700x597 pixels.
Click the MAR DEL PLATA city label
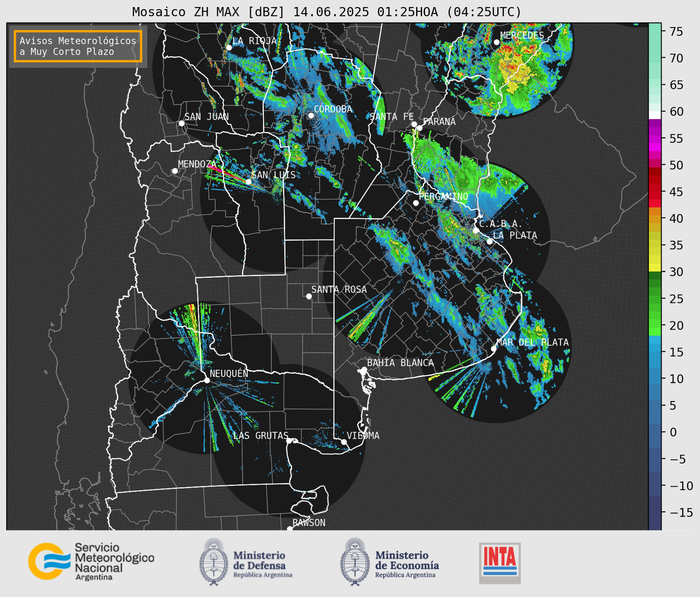[532, 342]
